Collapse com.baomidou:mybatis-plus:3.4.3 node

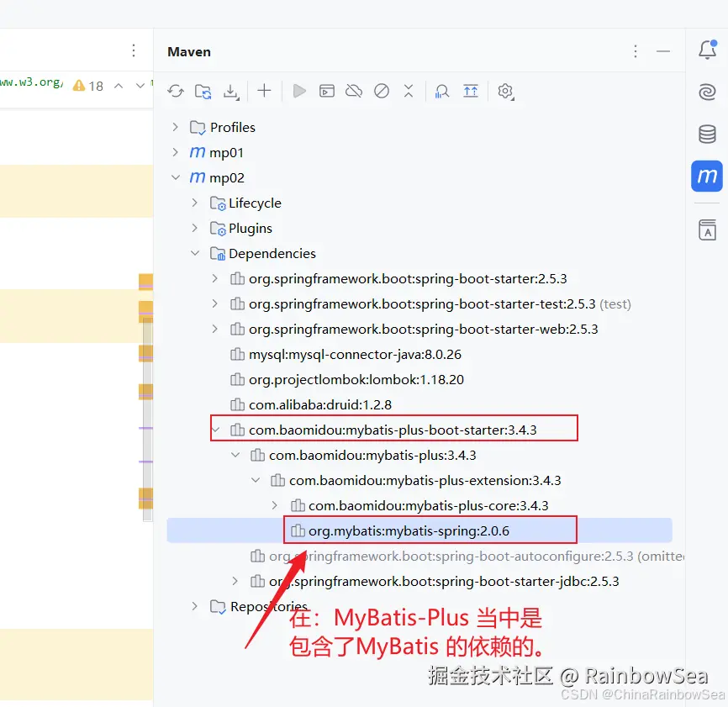(235, 455)
